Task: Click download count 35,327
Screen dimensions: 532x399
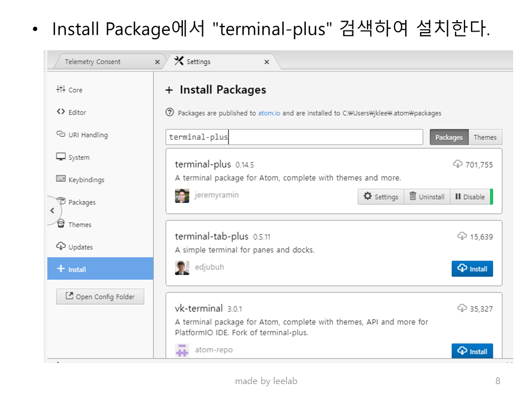Action: [482, 309]
